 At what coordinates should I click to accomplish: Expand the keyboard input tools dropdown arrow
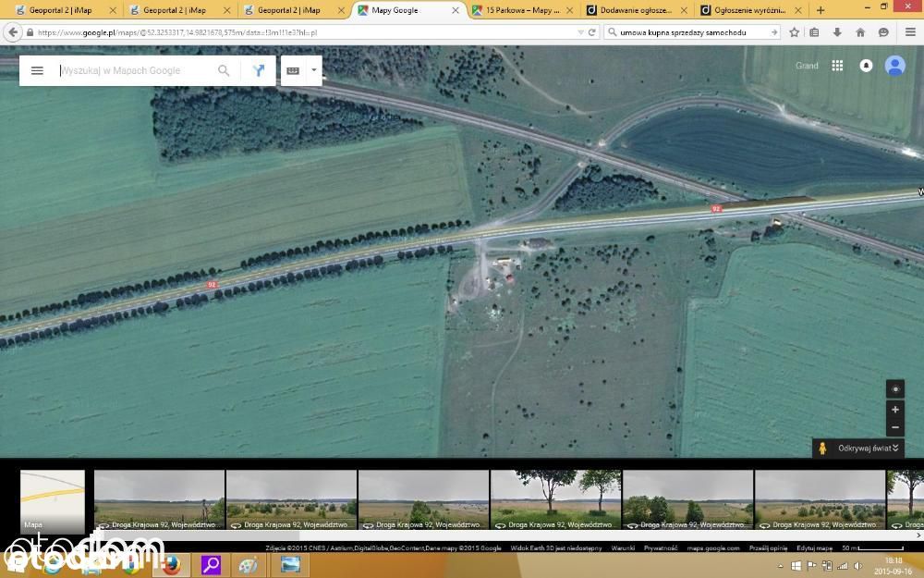click(314, 70)
